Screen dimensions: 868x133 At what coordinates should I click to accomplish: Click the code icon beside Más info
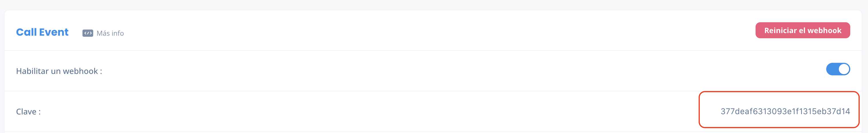[88, 33]
